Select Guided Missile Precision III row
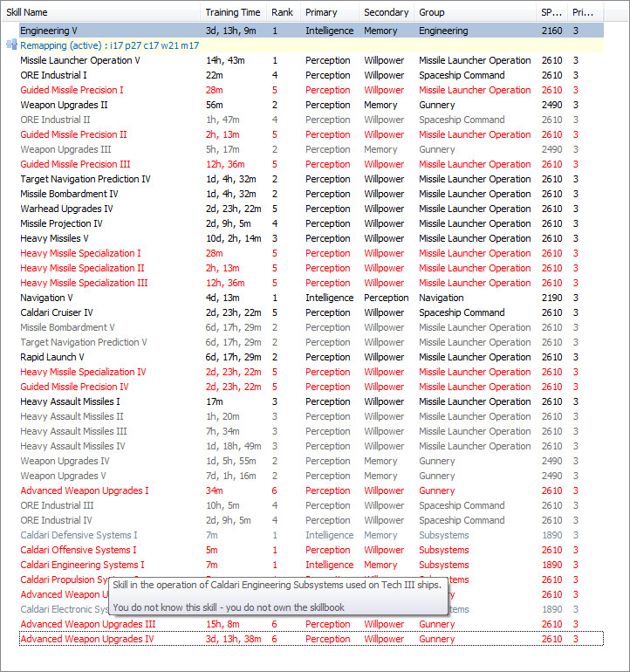 (x=312, y=164)
